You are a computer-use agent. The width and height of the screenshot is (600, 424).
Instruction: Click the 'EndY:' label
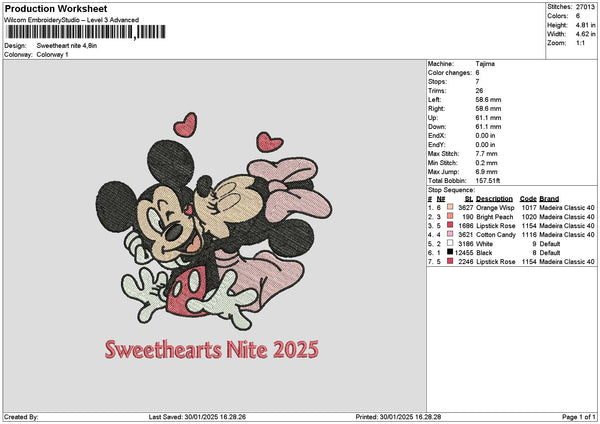(437, 145)
